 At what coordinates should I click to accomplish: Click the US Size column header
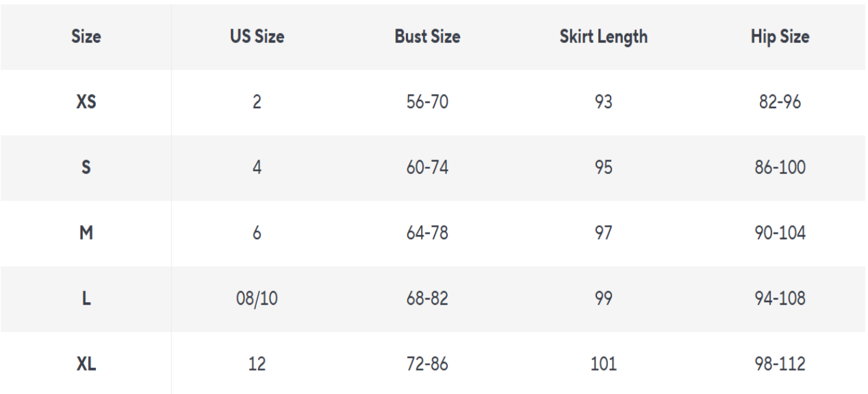[257, 36]
